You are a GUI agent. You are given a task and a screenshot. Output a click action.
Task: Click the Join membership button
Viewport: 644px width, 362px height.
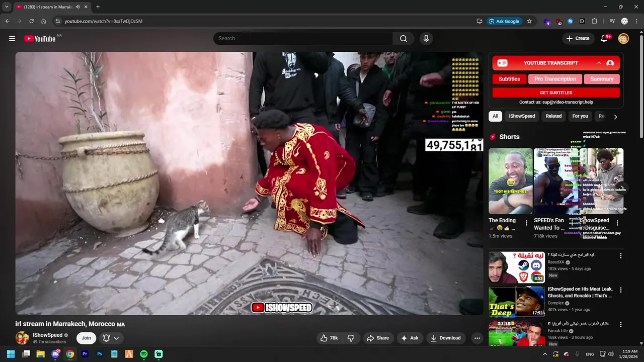(86, 338)
